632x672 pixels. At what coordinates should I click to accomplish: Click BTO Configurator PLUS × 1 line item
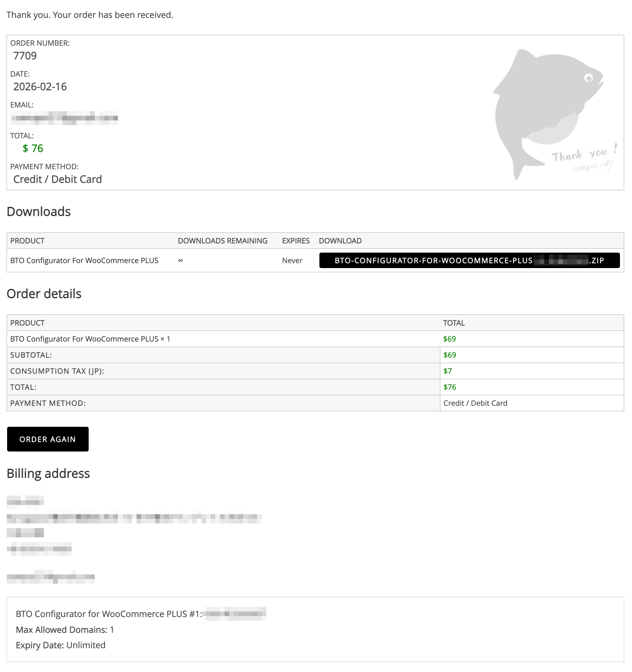coord(90,339)
